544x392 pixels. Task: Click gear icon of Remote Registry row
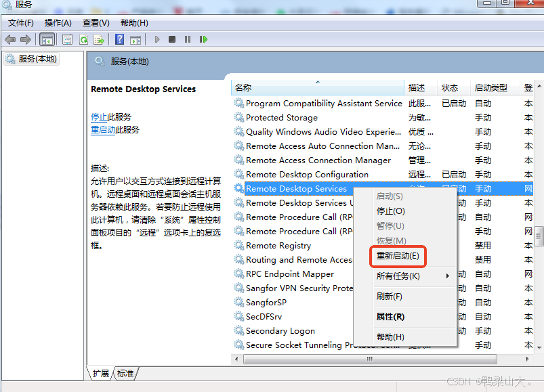(x=238, y=245)
